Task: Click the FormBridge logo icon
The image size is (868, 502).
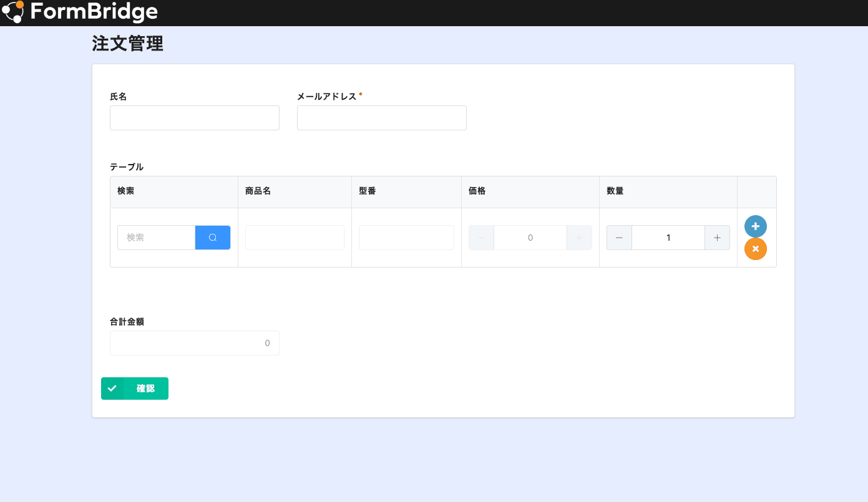Action: click(x=14, y=12)
